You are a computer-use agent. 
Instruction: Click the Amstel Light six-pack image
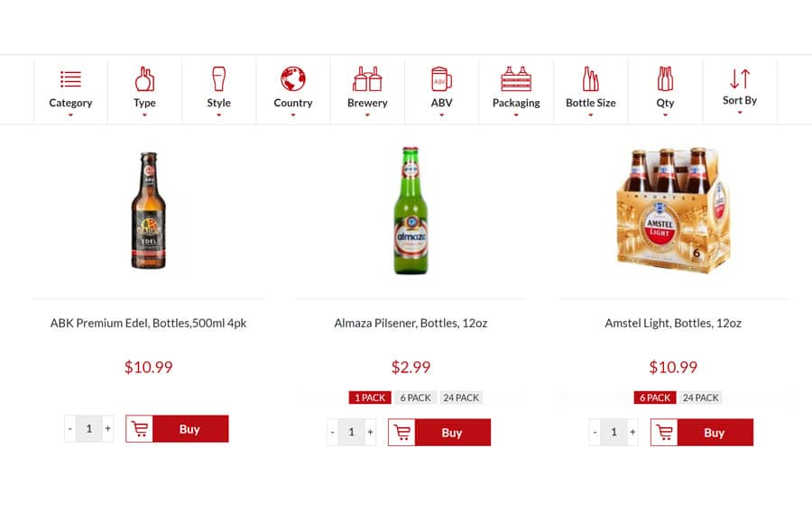point(673,210)
